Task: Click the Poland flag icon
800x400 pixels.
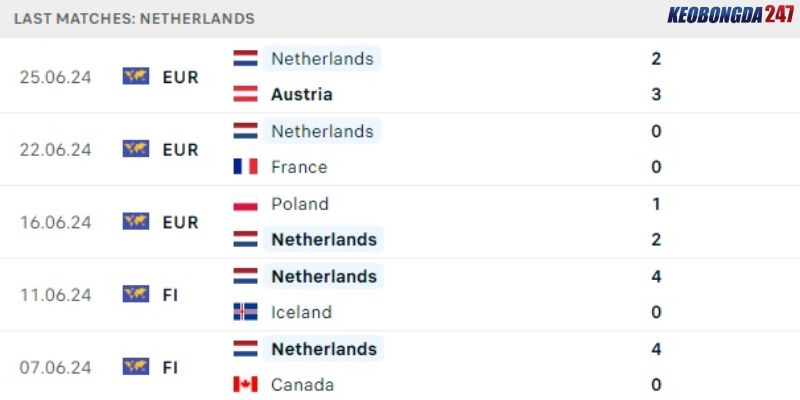Action: (x=245, y=204)
